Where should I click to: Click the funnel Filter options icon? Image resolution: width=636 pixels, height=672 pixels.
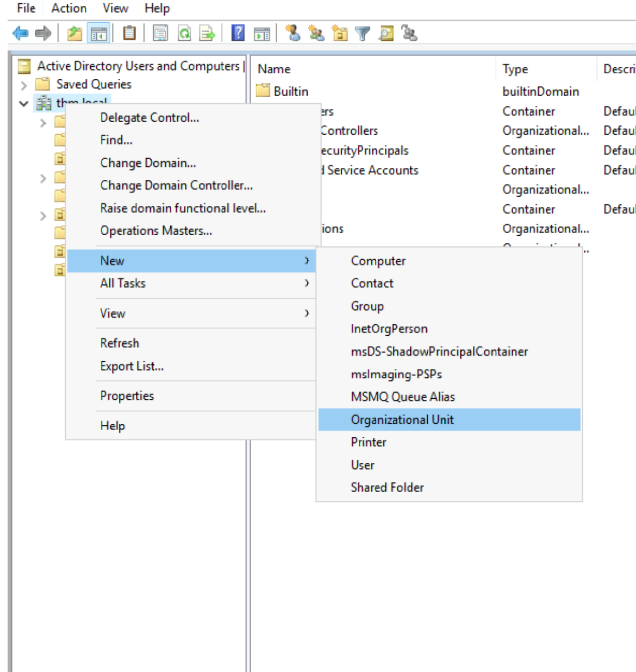[x=363, y=34]
